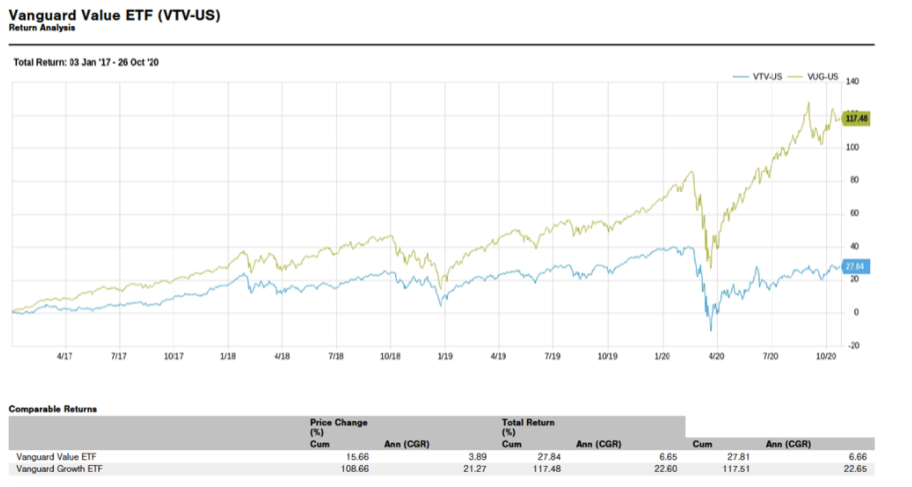Screen dimensions: 912x487
Task: Click the -20 y-axis label
Action: pos(854,346)
